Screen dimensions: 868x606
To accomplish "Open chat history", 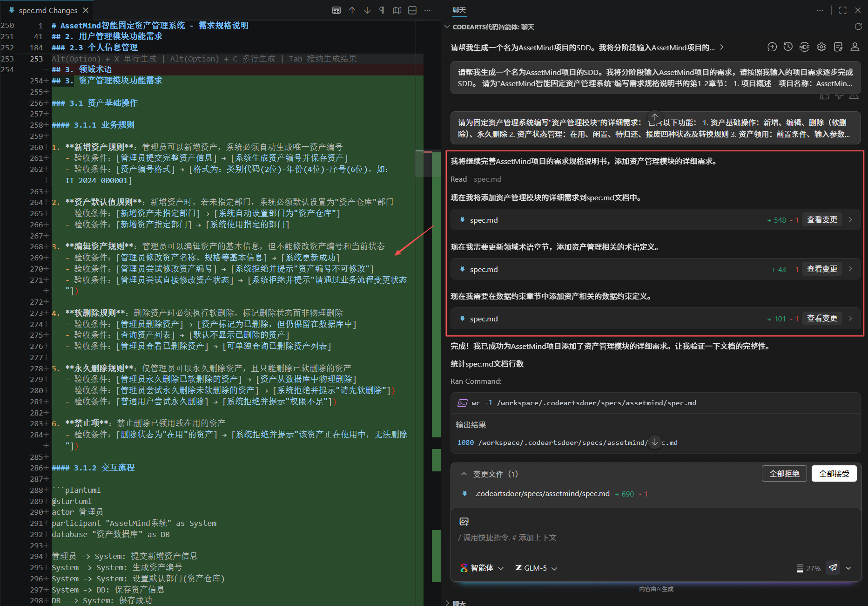I will [x=788, y=47].
